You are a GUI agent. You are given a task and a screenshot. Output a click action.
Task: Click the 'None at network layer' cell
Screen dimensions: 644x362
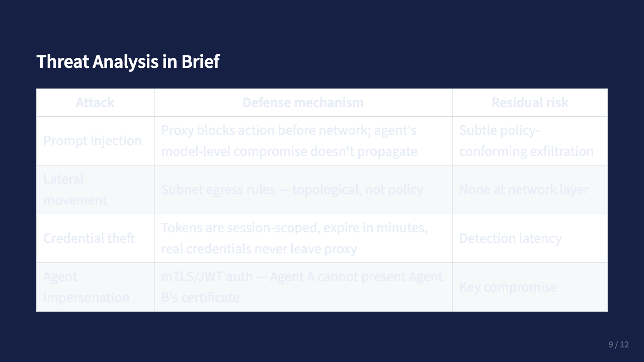pos(524,190)
